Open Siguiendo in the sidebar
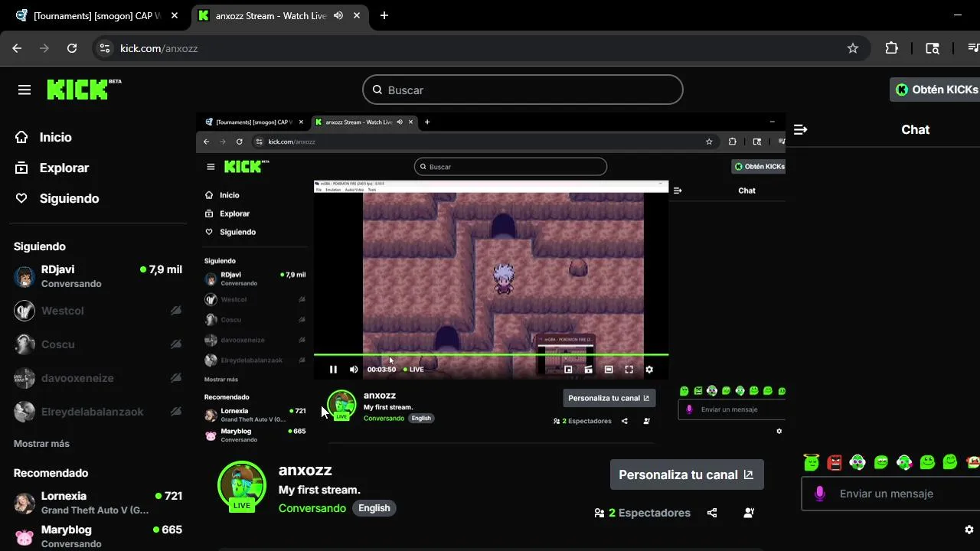The image size is (980, 551). [x=57, y=198]
